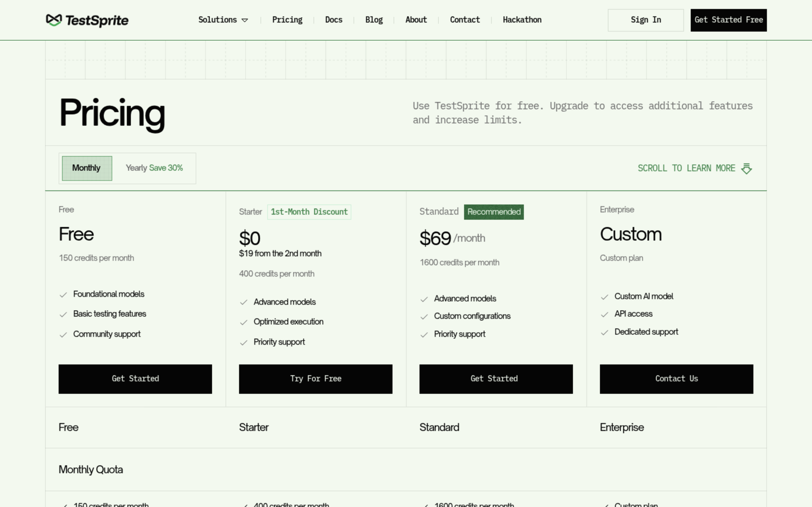Click checkmark icon beside Optimized execution
Viewport: 812px width, 507px height.
(244, 322)
